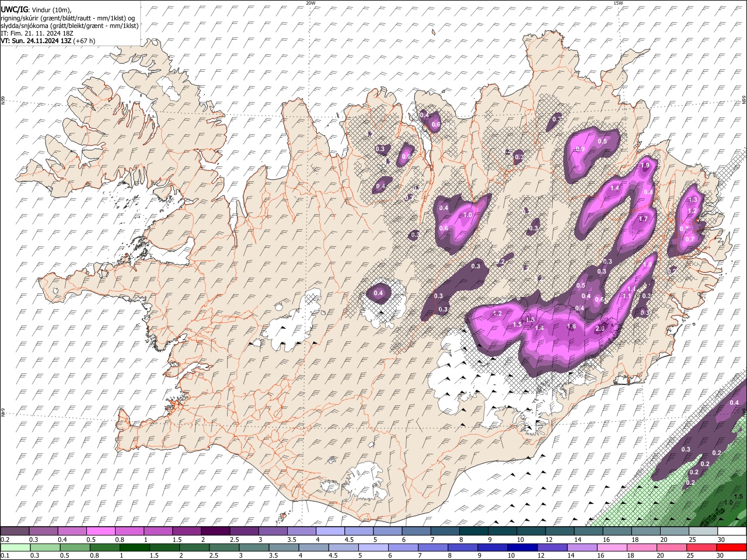The image size is (747, 560).
Task: Click the UWC/IG title text
Action: pyautogui.click(x=13, y=9)
